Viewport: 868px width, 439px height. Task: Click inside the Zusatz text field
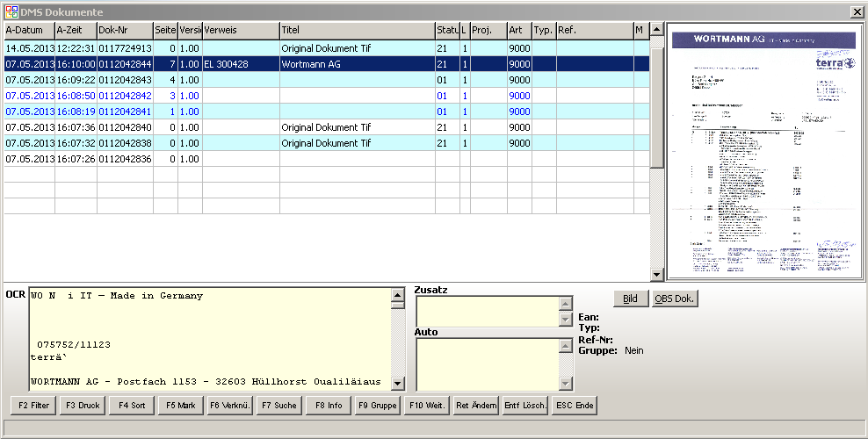click(487, 311)
